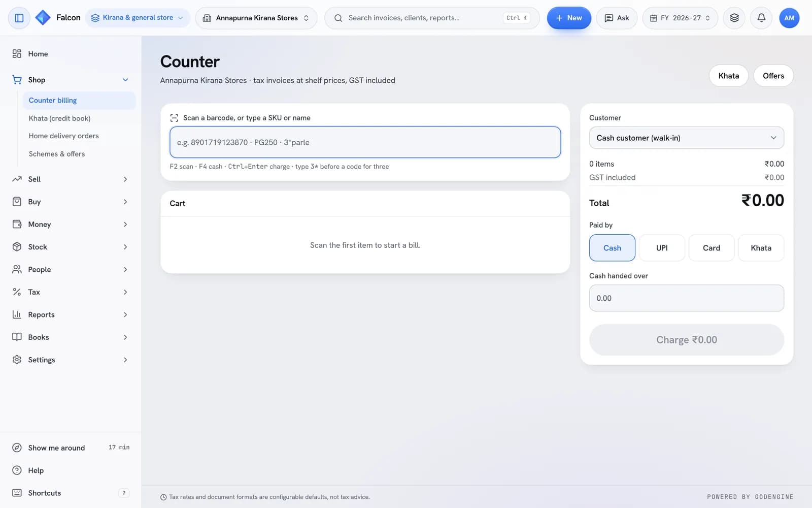
Task: Click the Cash handed over field
Action: click(686, 298)
